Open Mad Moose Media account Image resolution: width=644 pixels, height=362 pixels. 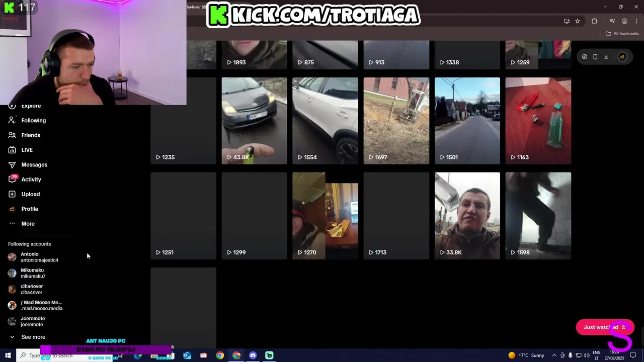click(35, 305)
